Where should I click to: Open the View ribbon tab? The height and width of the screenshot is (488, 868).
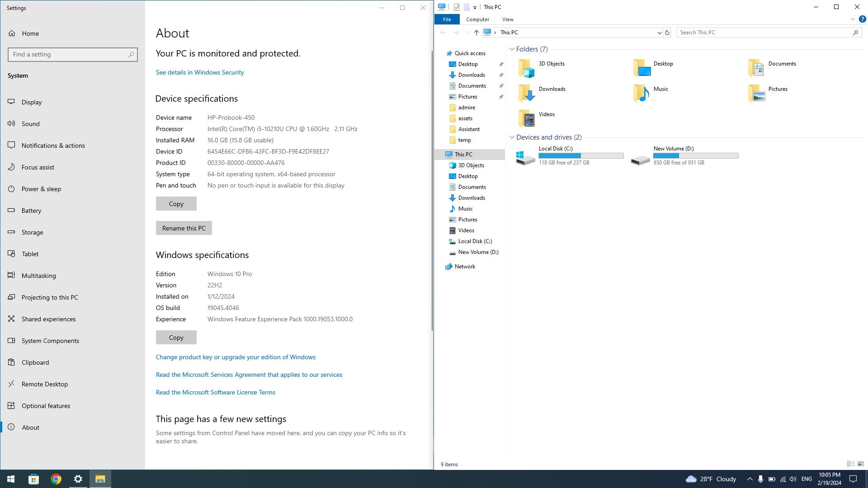click(x=508, y=19)
